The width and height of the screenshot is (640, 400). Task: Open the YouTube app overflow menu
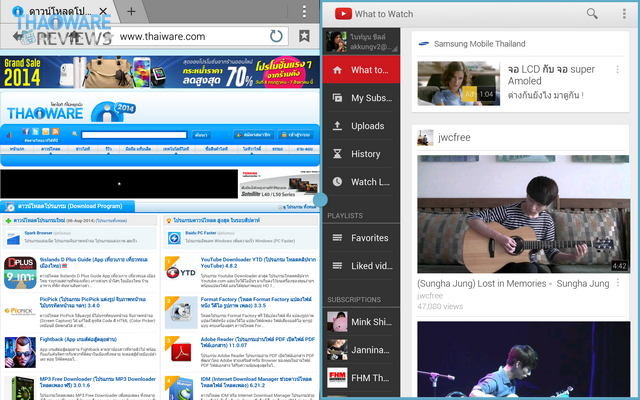point(624,14)
